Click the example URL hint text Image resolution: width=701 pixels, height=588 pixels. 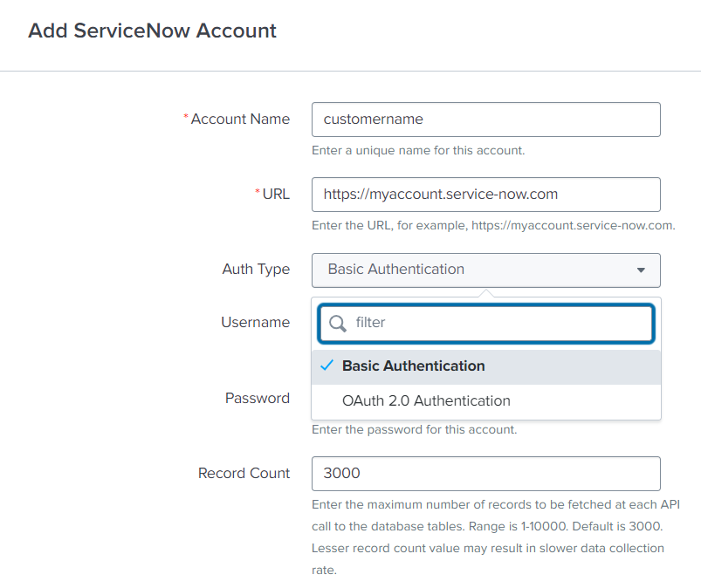click(493, 225)
